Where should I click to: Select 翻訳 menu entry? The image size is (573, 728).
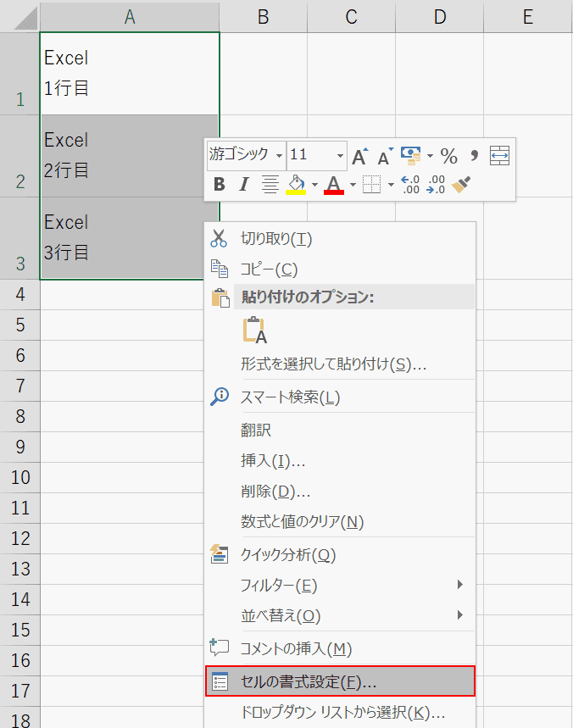click(x=340, y=430)
